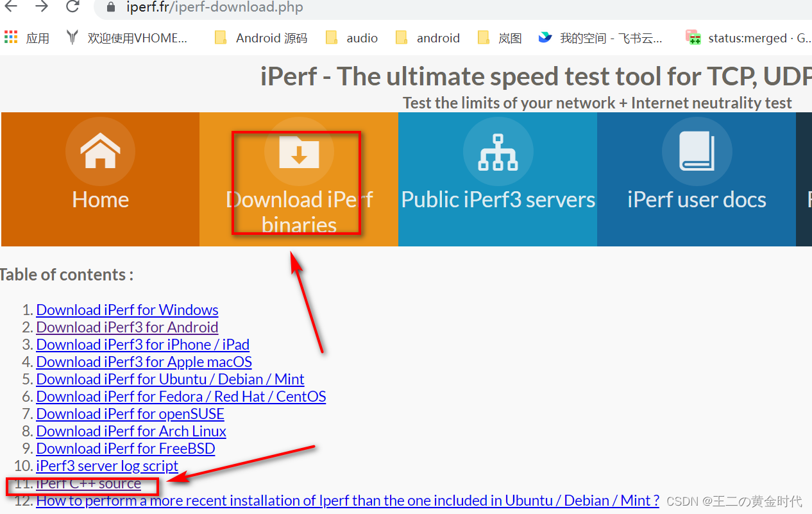Click the address bar URL field
Image resolution: width=812 pixels, height=514 pixels.
point(452,8)
